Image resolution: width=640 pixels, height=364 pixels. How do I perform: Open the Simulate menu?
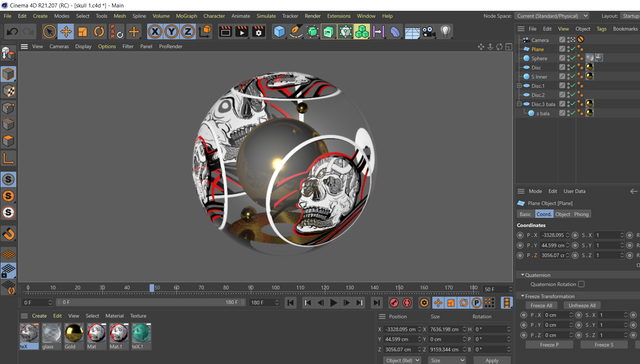[266, 16]
